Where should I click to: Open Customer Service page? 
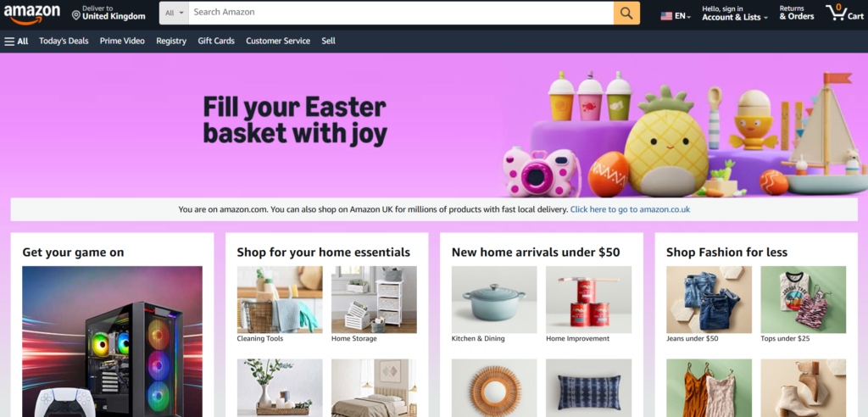click(x=278, y=41)
